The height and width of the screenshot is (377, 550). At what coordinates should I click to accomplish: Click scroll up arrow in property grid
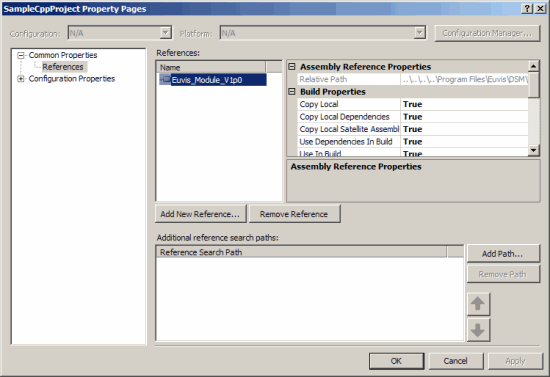click(534, 66)
